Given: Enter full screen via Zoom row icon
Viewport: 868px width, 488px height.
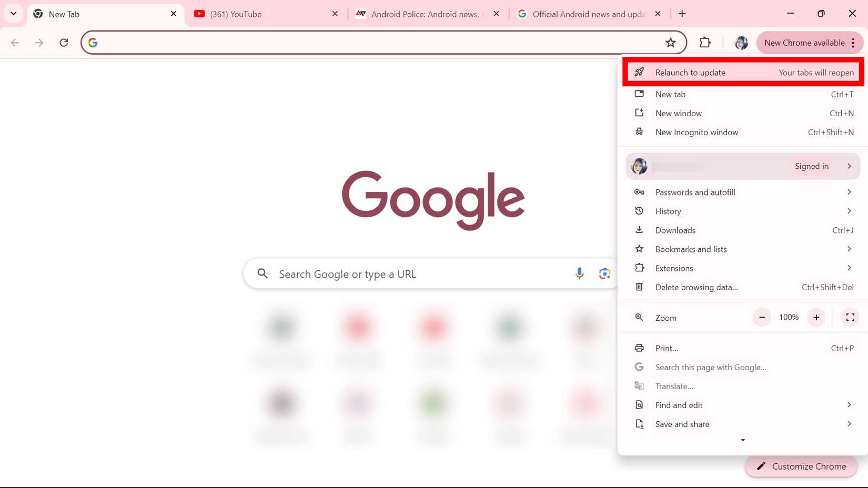Looking at the screenshot, I should click(850, 317).
